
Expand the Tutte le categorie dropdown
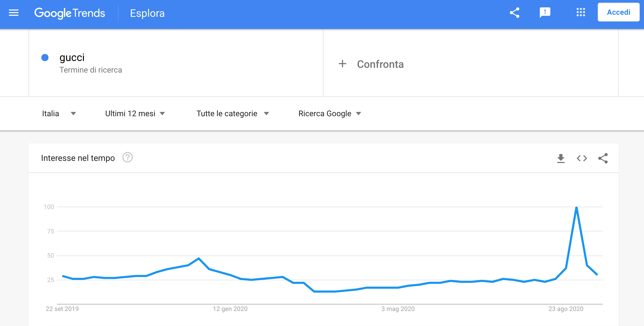click(x=233, y=114)
